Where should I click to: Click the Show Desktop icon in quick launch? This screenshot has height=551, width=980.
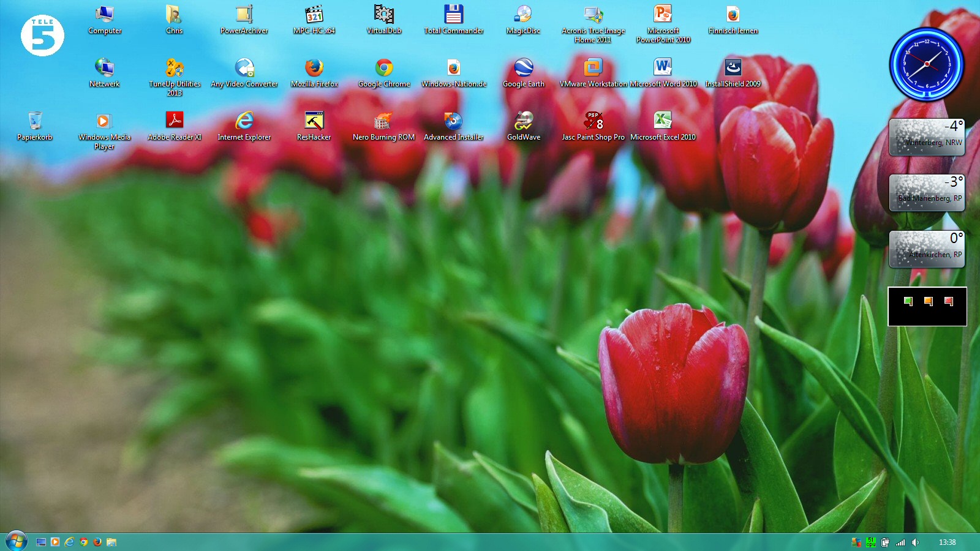click(x=41, y=542)
